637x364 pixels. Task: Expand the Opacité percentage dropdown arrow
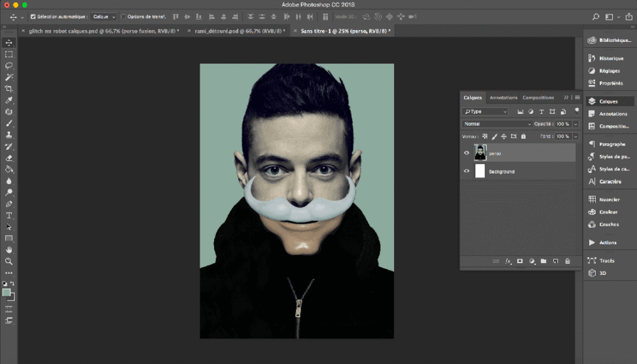point(575,124)
